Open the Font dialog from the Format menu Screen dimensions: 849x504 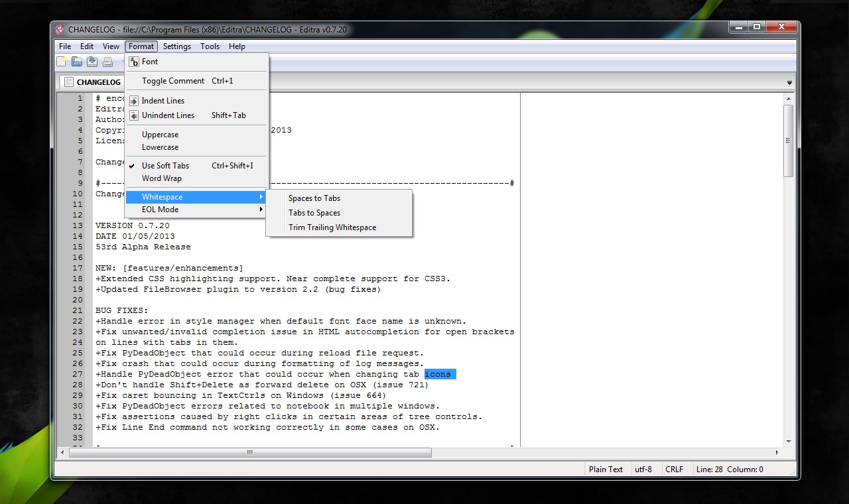point(197,62)
